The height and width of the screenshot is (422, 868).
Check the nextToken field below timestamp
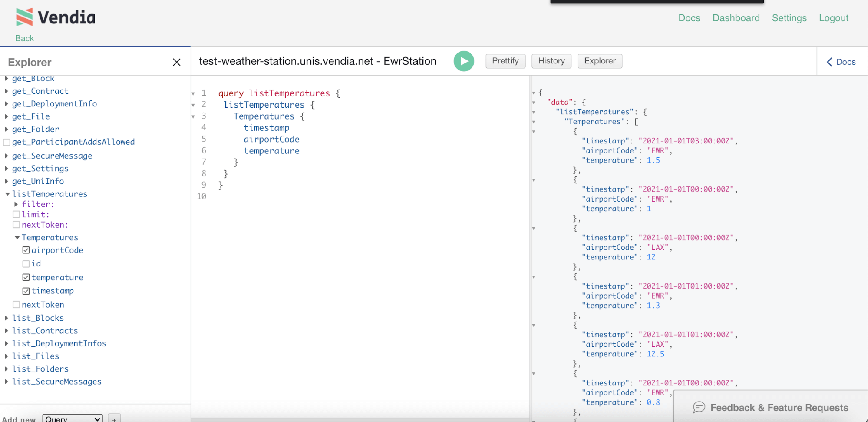point(16,305)
